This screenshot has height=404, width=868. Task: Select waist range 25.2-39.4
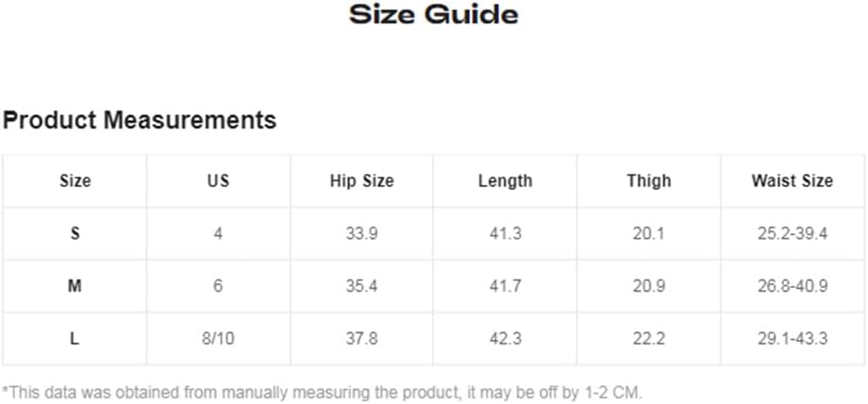(793, 233)
